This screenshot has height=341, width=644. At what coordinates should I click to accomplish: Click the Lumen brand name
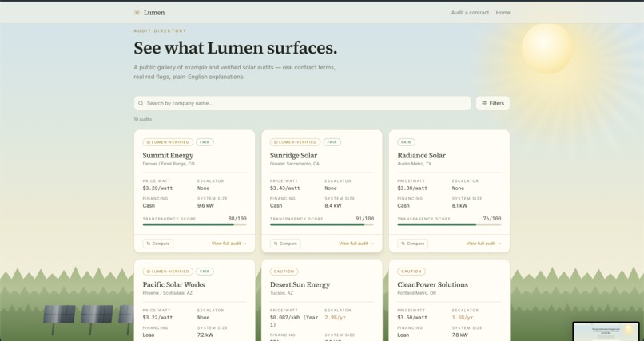click(154, 13)
